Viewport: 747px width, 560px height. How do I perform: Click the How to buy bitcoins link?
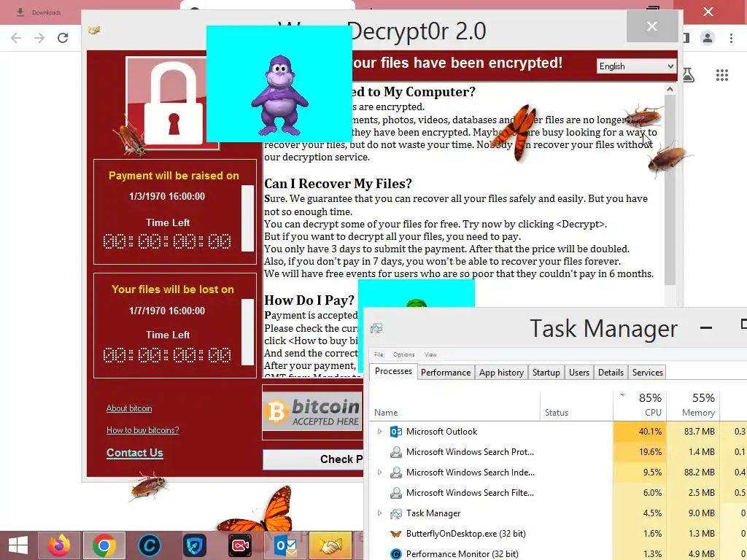pyautogui.click(x=142, y=430)
